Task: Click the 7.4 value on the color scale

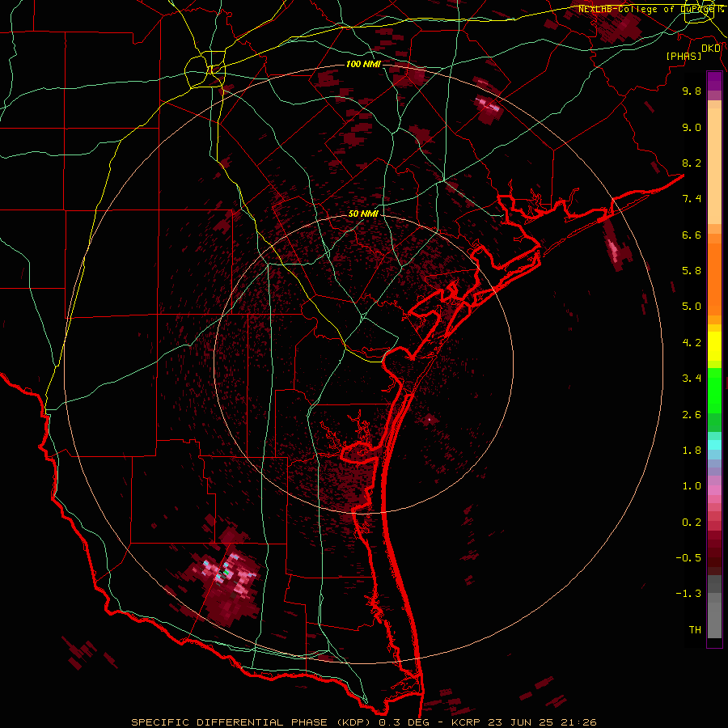Action: click(x=692, y=199)
